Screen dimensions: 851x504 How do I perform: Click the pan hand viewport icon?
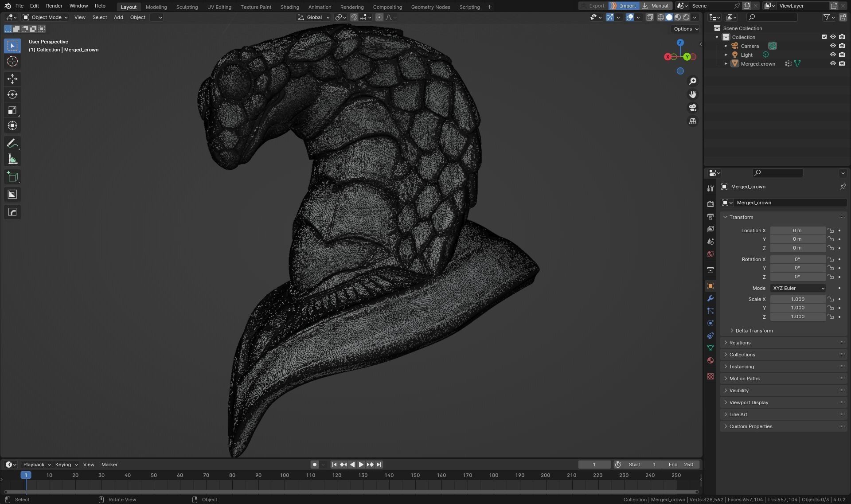[693, 94]
